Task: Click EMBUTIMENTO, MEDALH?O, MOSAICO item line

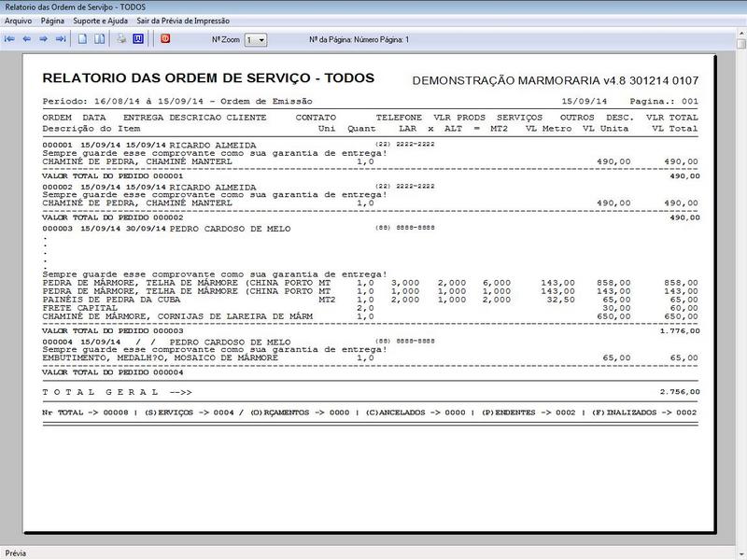Action: (370, 357)
